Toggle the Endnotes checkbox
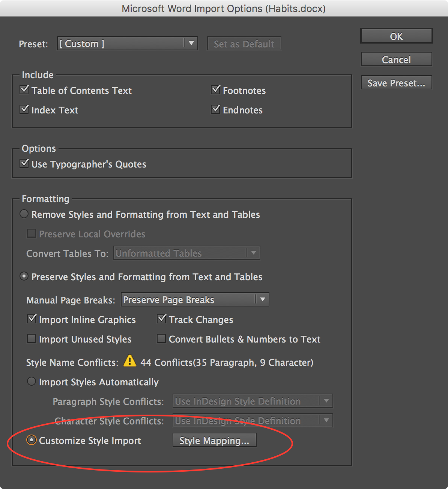Screen dimensions: 448x489 click(216, 109)
